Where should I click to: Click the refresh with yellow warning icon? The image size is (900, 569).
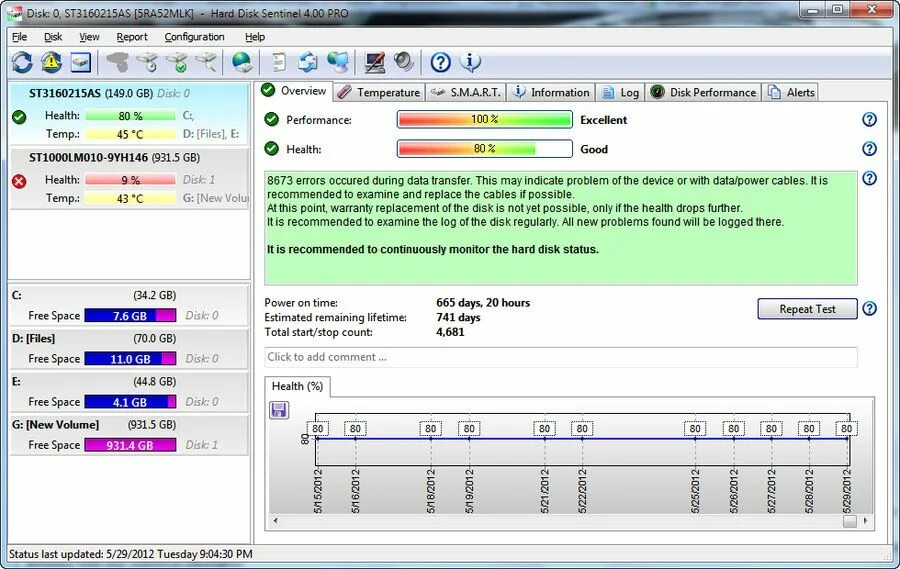coord(52,62)
